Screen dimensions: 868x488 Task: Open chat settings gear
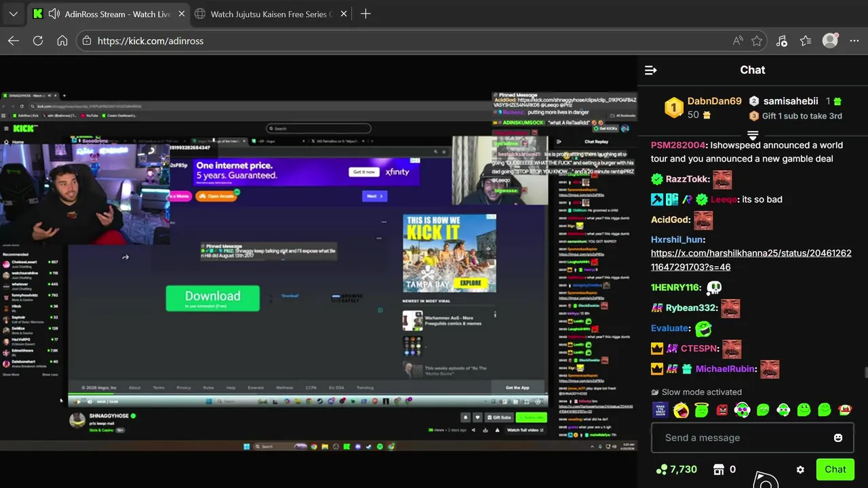pyautogui.click(x=800, y=470)
